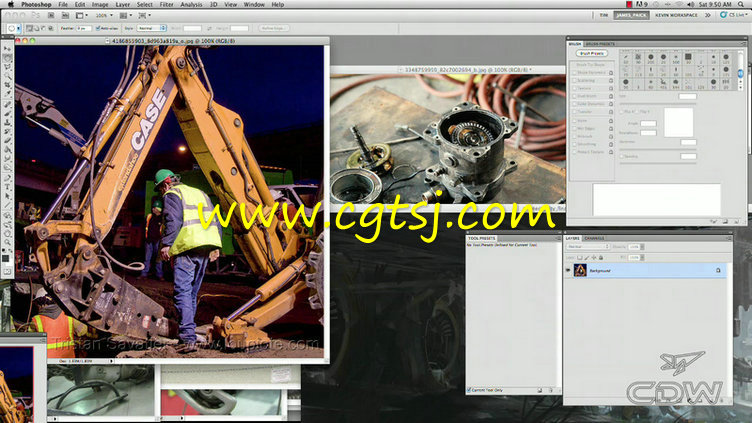Enable the Noise checkbox
This screenshot has width=752, height=423.
pos(574,120)
